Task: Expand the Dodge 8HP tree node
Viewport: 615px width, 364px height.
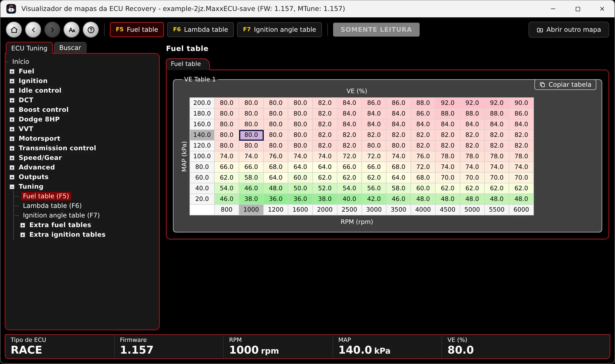Action: pos(12,120)
